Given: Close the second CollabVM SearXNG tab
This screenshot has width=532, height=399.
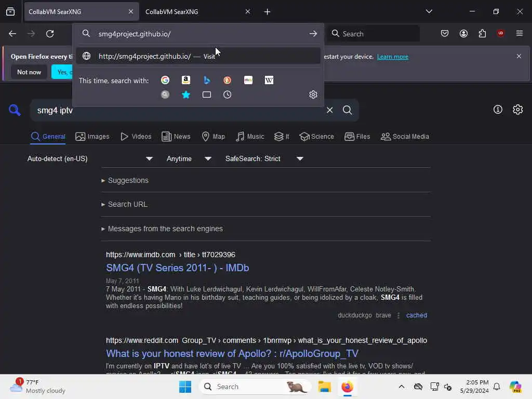Looking at the screenshot, I should (x=248, y=12).
